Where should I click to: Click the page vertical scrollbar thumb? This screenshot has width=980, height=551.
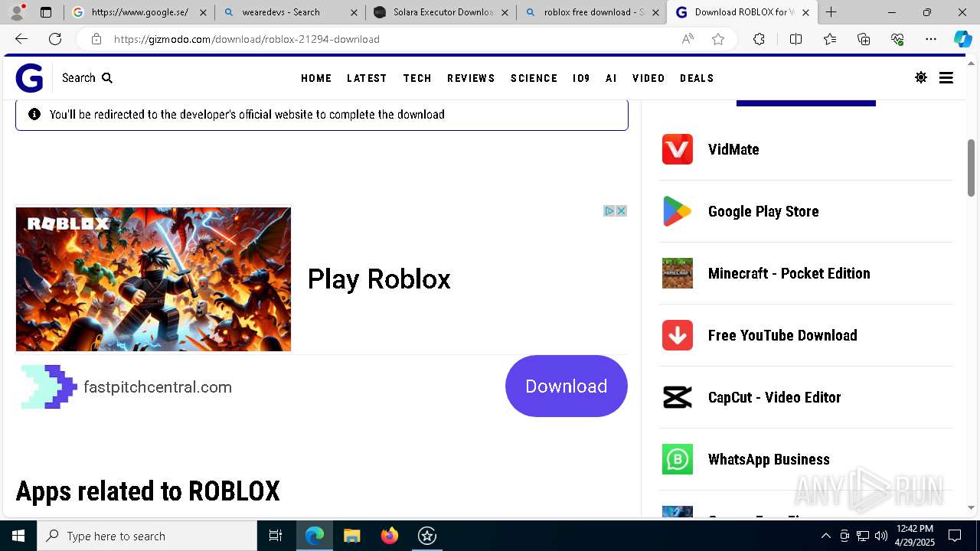coord(971,167)
